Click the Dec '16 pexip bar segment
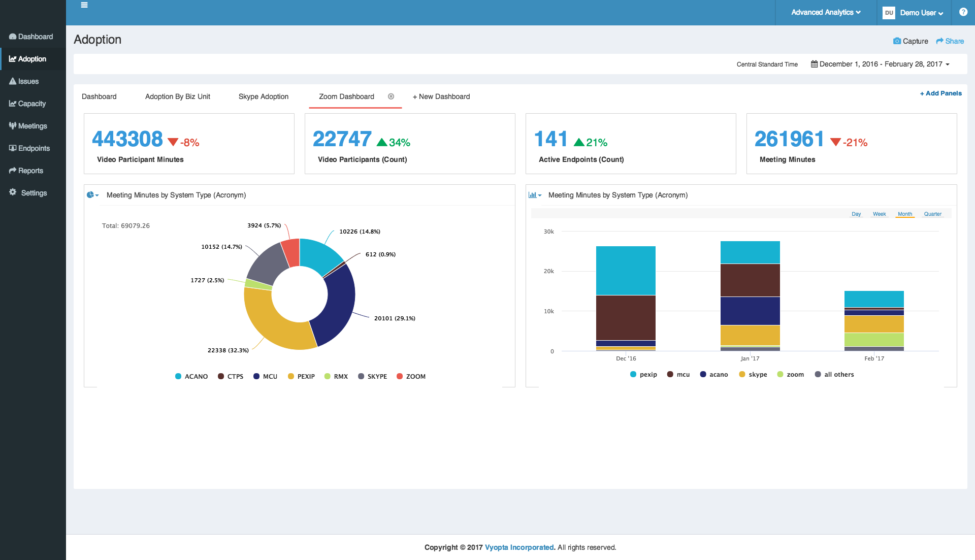This screenshot has width=975, height=560. 626,271
